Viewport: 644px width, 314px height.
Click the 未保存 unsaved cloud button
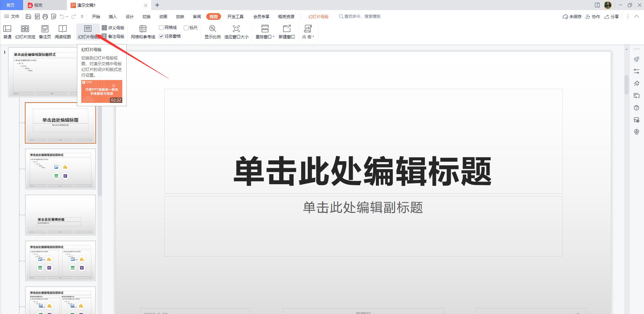(x=572, y=16)
